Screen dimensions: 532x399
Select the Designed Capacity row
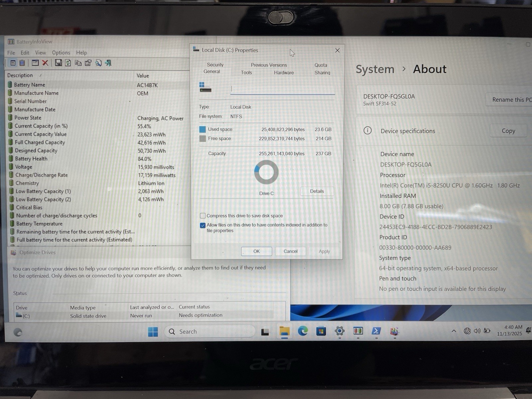pos(98,151)
